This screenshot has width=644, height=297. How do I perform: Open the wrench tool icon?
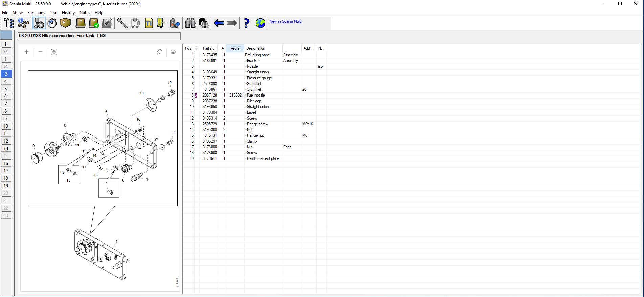pyautogui.click(x=122, y=23)
